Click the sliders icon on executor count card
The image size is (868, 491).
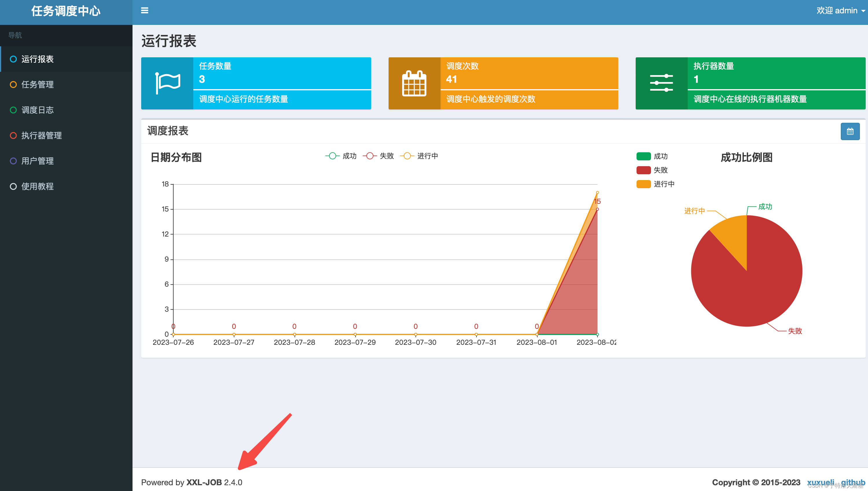[661, 83]
